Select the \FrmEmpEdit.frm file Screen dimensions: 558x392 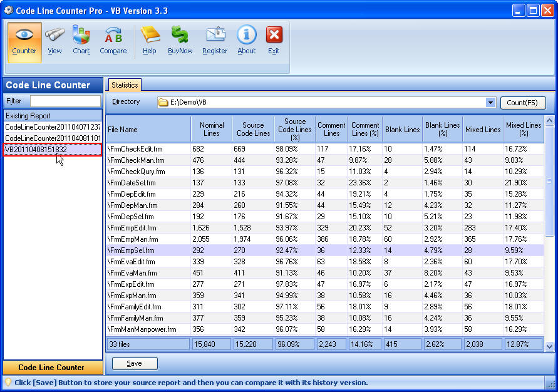tap(325, 228)
